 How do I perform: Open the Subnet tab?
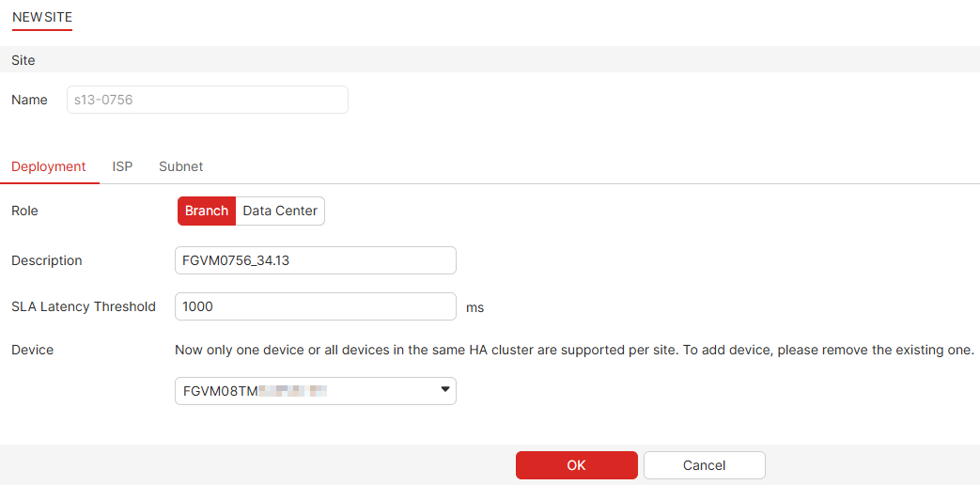click(180, 166)
